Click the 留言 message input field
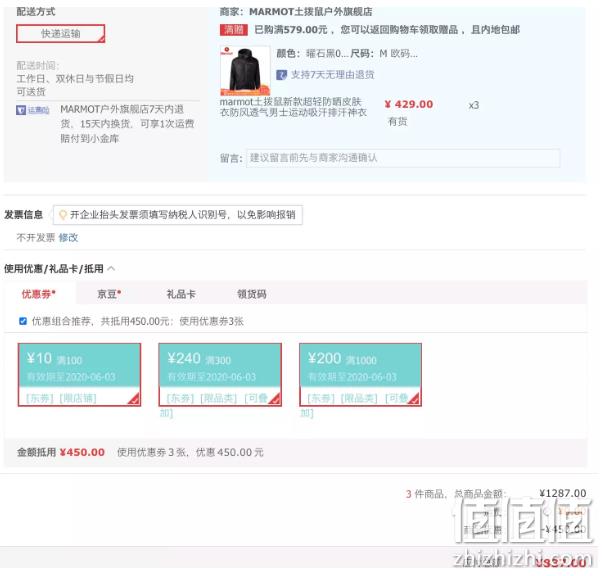Viewport: 602px width, 576px height. (x=403, y=158)
